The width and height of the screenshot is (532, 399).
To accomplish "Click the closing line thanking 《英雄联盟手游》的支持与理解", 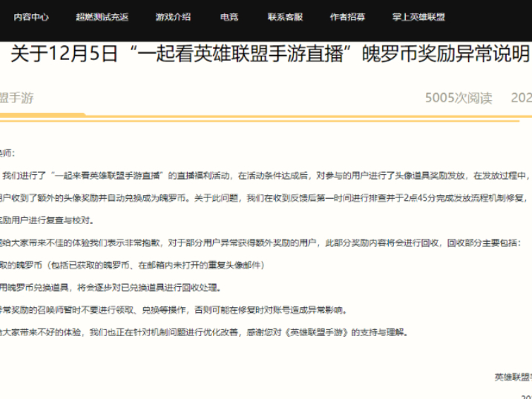I will 204,332.
